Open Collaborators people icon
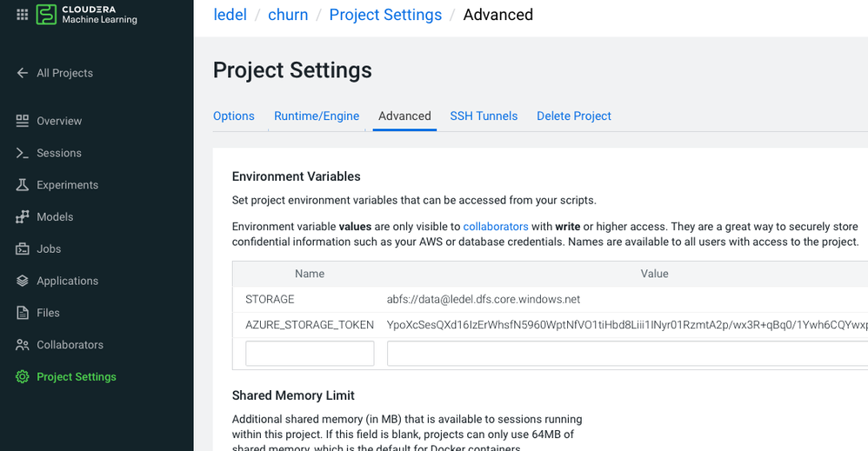 [x=23, y=345]
